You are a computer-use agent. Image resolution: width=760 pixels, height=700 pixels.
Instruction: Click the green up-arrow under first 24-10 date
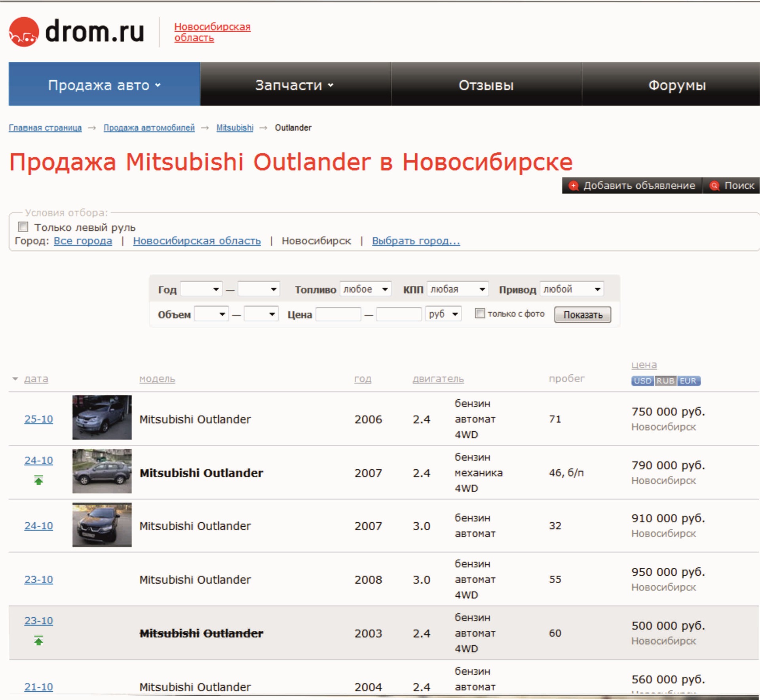[38, 480]
